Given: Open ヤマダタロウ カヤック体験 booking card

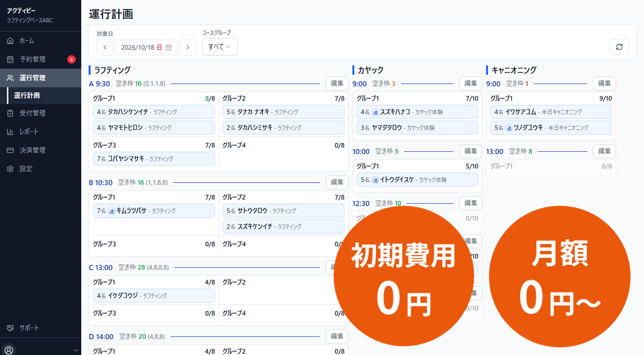Looking at the screenshot, I should click(417, 128).
